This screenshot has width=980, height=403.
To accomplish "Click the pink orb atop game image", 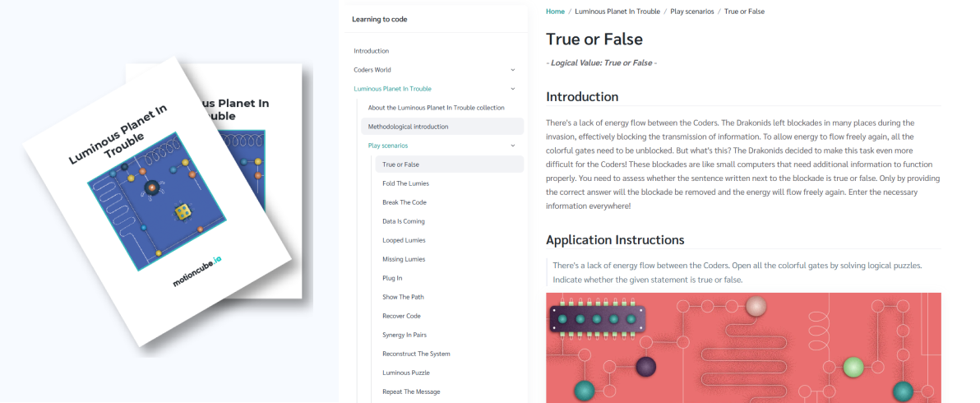I will [x=756, y=306].
